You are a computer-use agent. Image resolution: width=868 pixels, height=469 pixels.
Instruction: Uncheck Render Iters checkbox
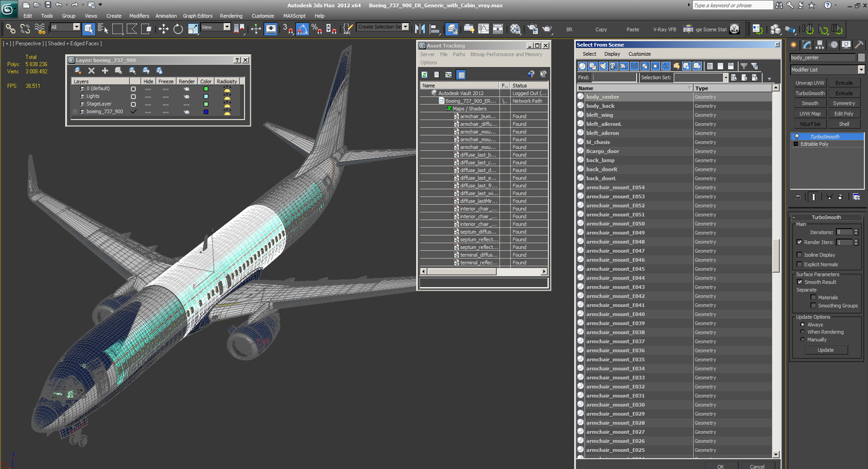(799, 242)
